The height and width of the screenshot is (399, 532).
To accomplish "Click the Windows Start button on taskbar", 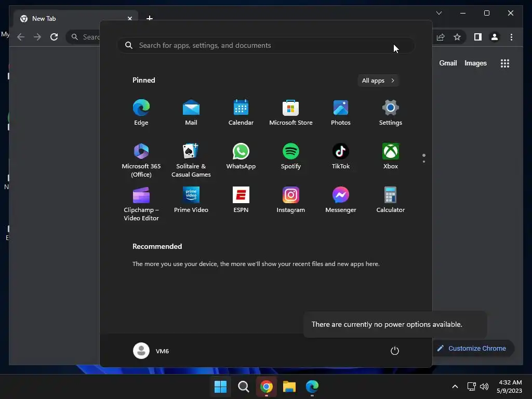I will coord(220,387).
